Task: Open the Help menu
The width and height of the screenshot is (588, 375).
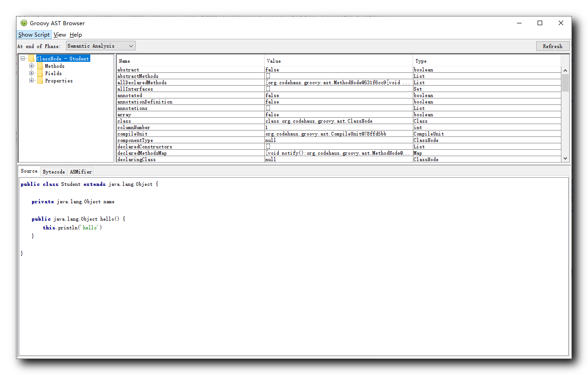Action: (x=76, y=35)
